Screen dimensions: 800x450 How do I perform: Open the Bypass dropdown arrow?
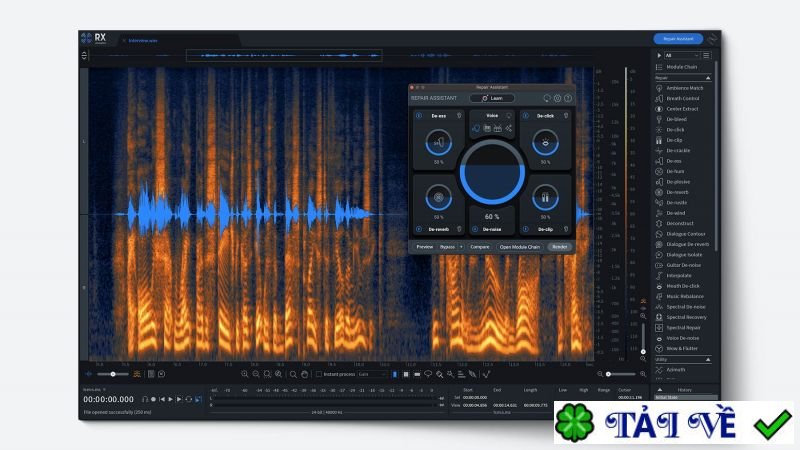click(461, 247)
